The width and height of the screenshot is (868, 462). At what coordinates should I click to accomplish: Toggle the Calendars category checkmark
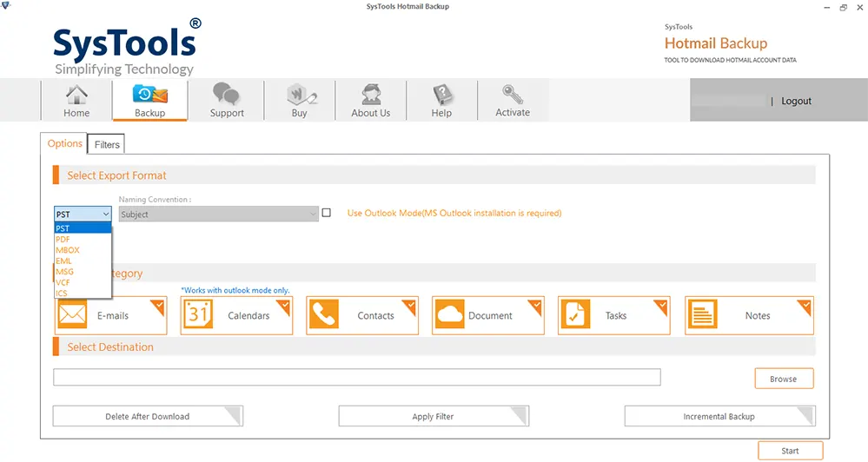point(284,306)
